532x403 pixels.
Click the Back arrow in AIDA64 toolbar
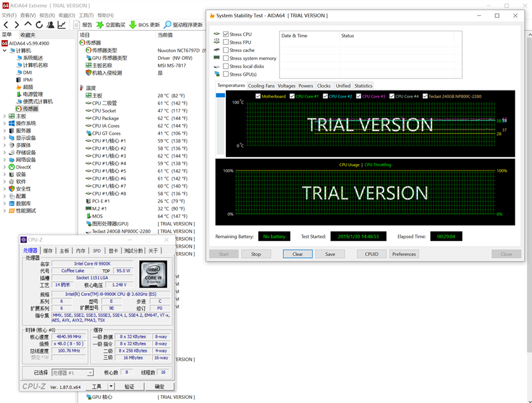click(x=6, y=25)
